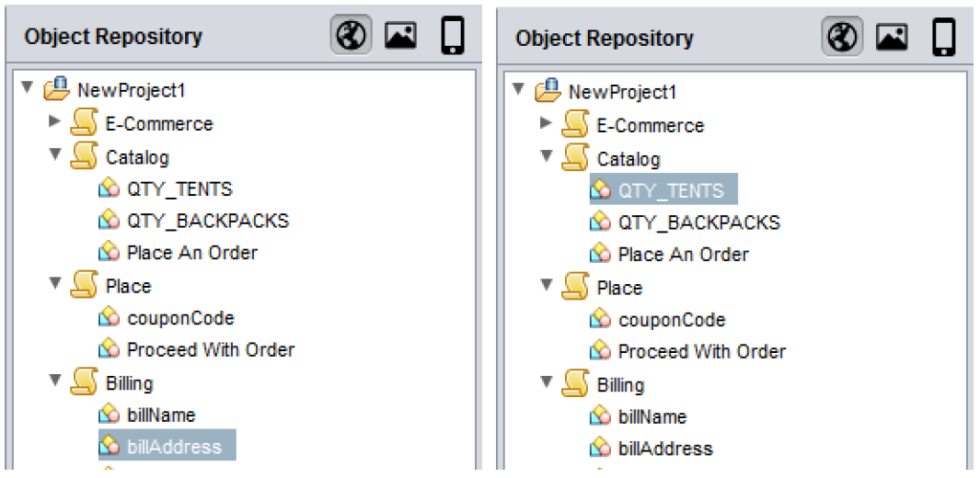Collapse the Place node in left panel
980x478 pixels.
(x=54, y=283)
